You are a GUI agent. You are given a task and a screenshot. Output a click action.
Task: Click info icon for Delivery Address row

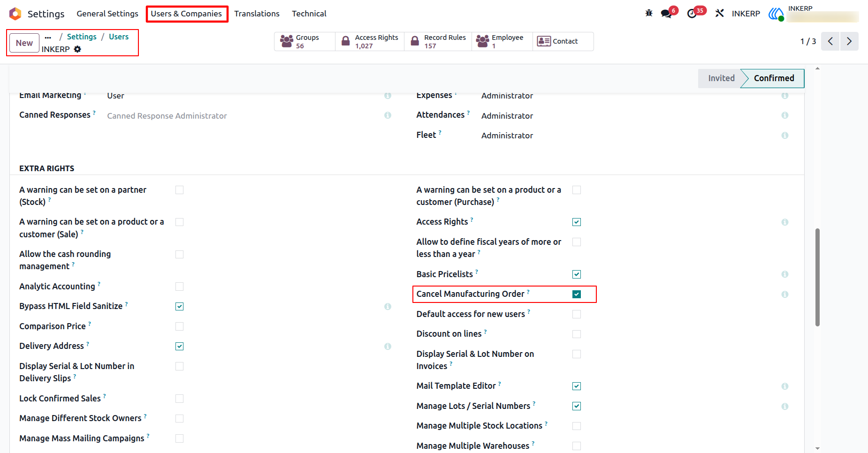coord(388,347)
